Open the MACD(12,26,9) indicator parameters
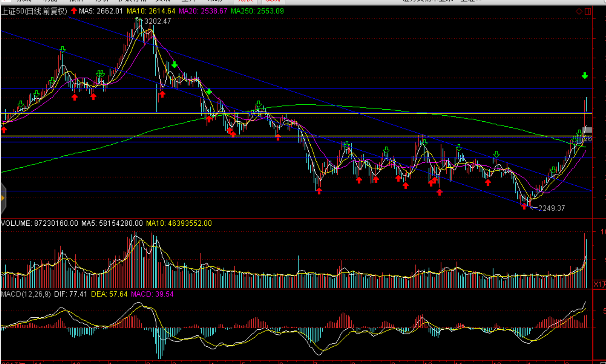The height and width of the screenshot is (364, 606). (26, 294)
